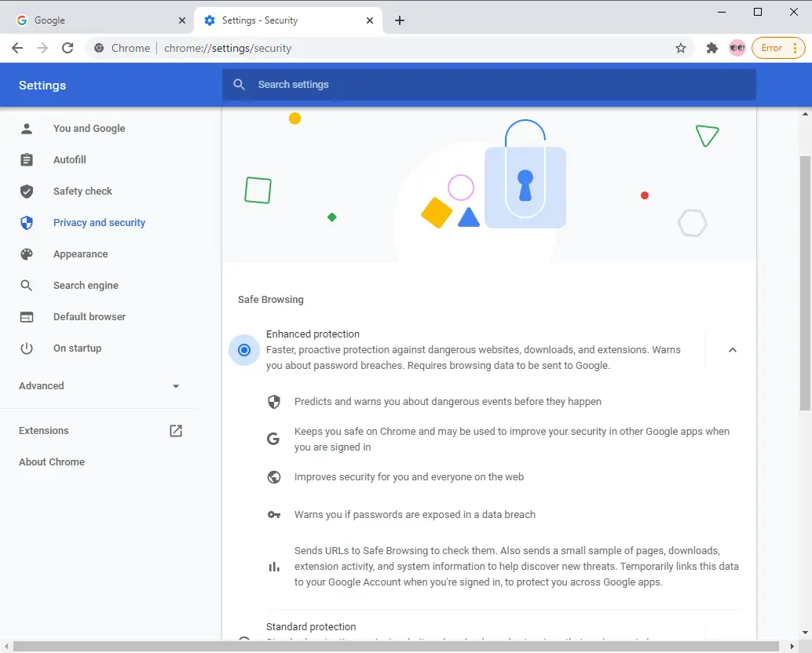The height and width of the screenshot is (653, 812).
Task: Click the vertical scrollbar up arrow
Action: [x=805, y=113]
